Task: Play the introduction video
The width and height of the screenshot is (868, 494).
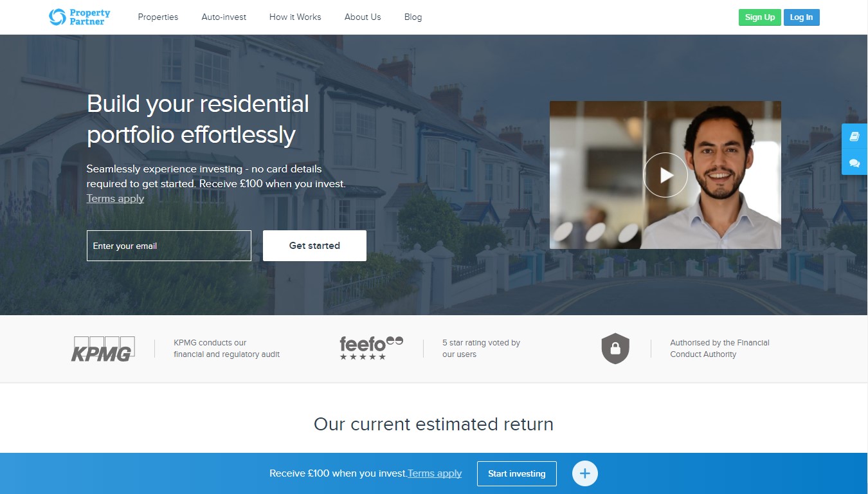Action: 665,175
